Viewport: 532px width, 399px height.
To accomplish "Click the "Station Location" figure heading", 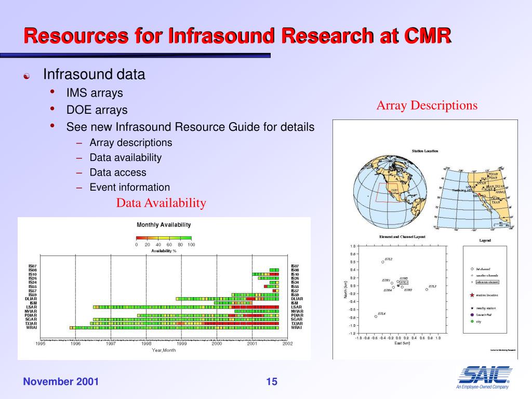I will pos(425,151).
